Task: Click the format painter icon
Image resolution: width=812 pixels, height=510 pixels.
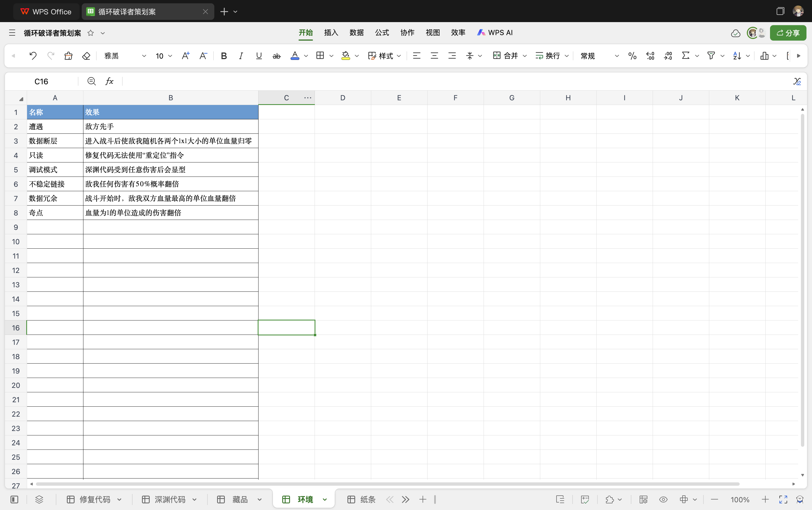Action: [68, 56]
